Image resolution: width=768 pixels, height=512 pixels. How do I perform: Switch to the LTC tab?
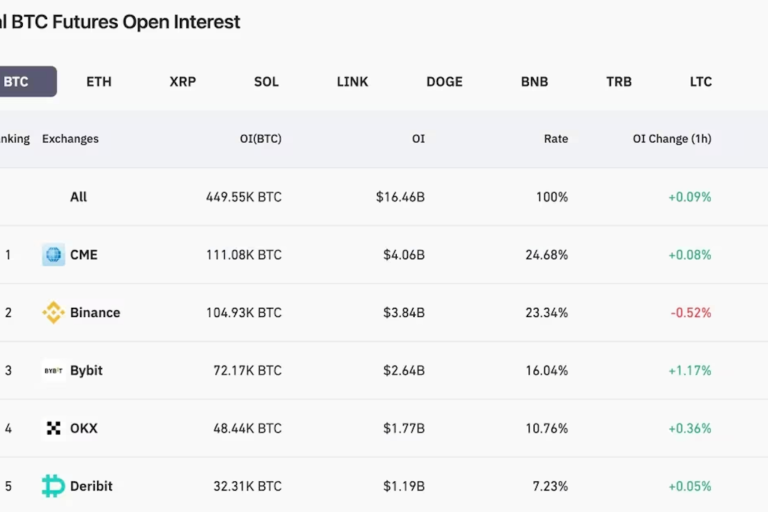point(701,82)
